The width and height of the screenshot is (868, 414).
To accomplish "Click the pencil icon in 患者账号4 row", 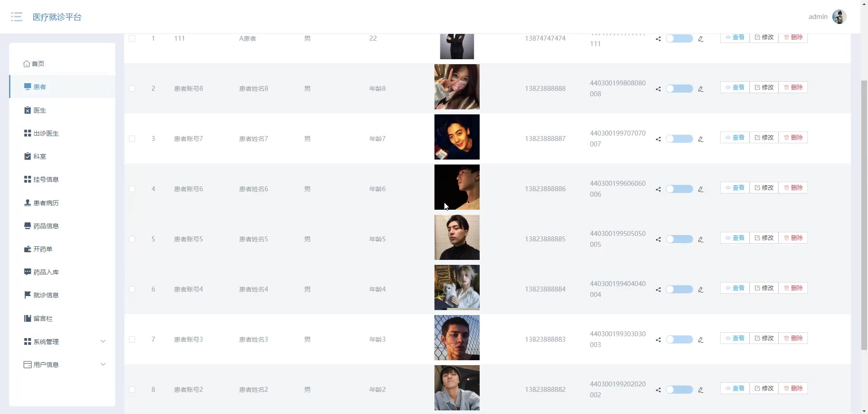I will click(x=701, y=290).
